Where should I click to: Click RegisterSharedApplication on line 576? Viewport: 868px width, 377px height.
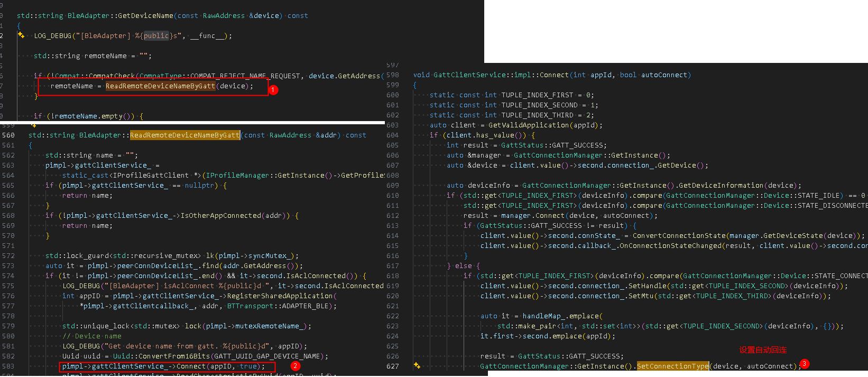pos(279,296)
